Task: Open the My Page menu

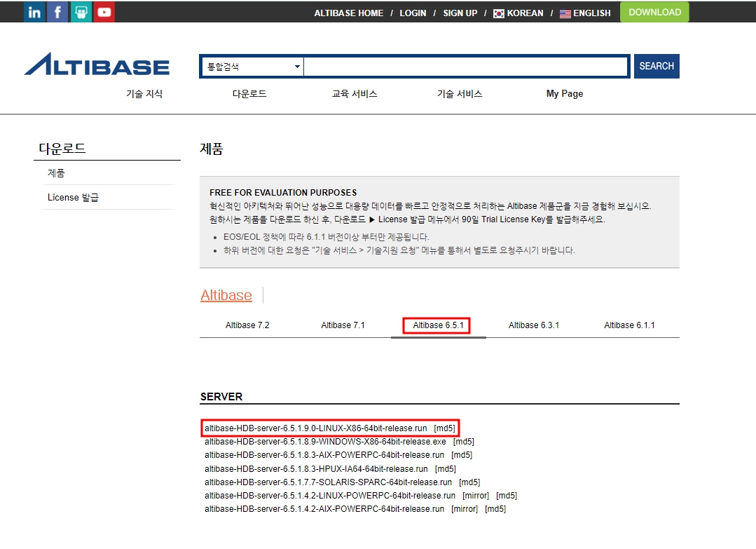Action: (x=565, y=93)
